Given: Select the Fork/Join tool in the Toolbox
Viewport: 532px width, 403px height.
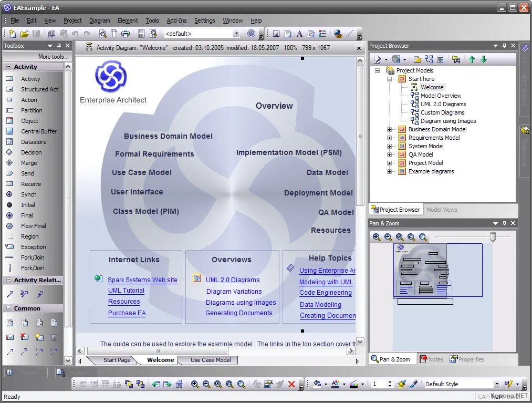Looking at the screenshot, I should 34,257.
